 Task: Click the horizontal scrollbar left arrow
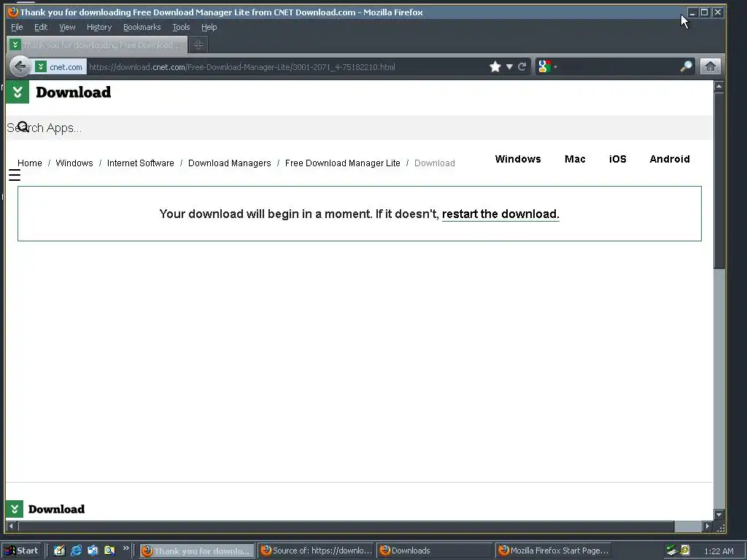click(x=11, y=526)
